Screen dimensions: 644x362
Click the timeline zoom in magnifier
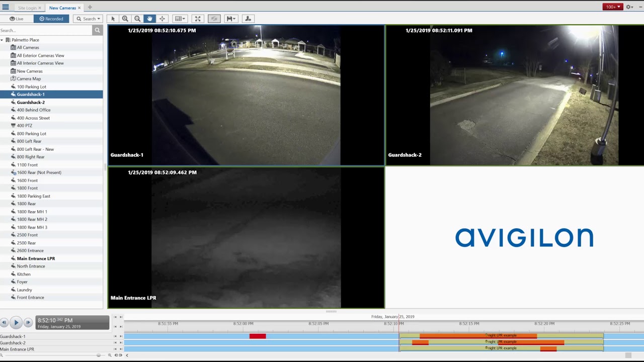pyautogui.click(x=110, y=355)
